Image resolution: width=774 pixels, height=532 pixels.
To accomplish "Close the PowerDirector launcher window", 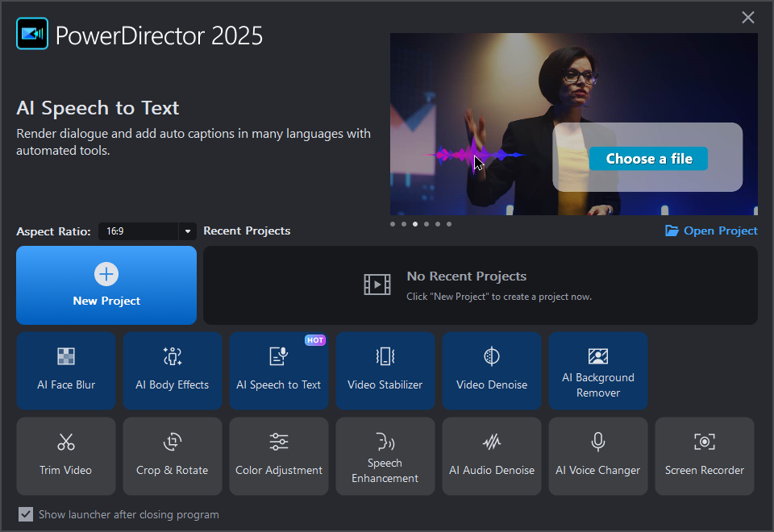I will 748,17.
